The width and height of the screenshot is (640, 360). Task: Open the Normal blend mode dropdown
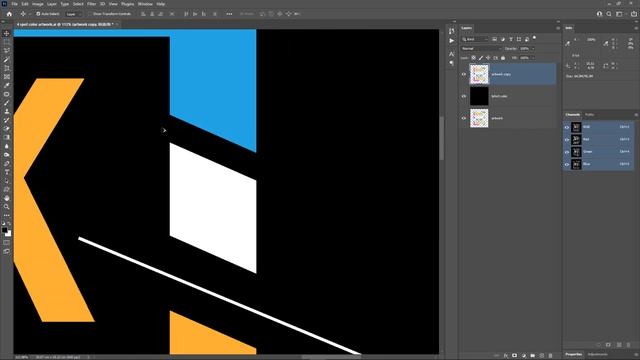(481, 49)
